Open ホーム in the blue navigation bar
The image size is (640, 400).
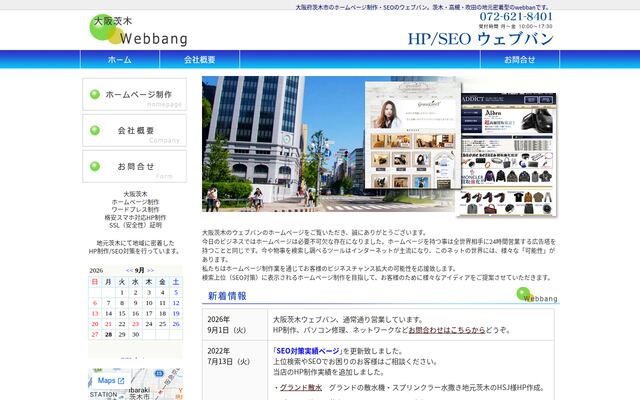pyautogui.click(x=120, y=60)
